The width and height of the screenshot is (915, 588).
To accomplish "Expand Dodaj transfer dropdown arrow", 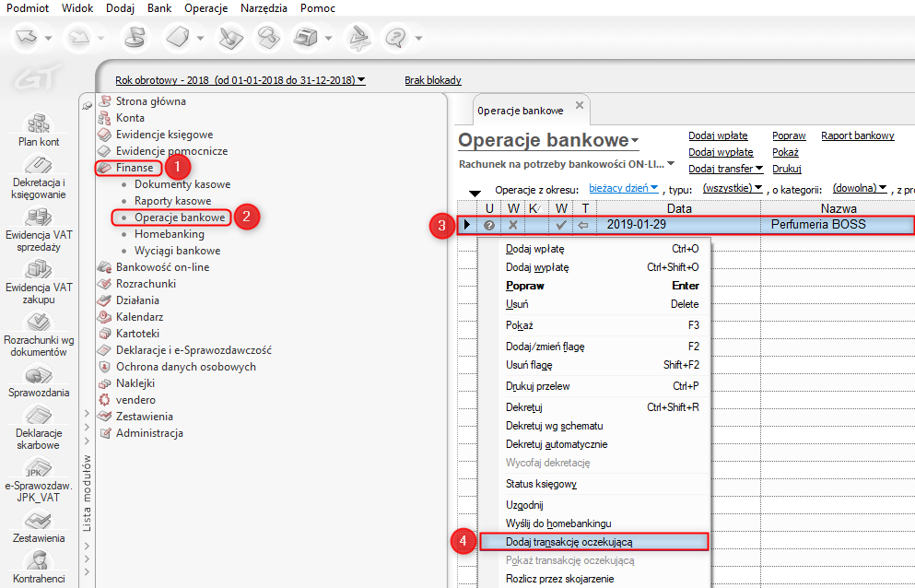I will pos(759,169).
